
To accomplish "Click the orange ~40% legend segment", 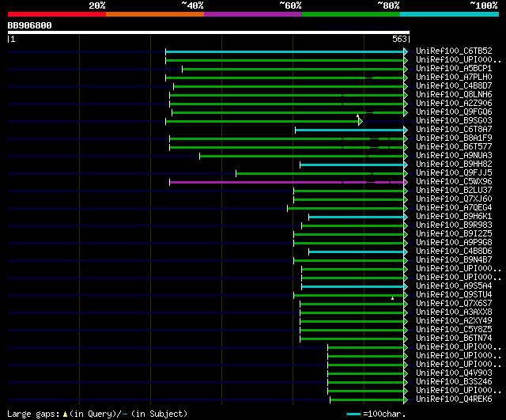I will [155, 14].
